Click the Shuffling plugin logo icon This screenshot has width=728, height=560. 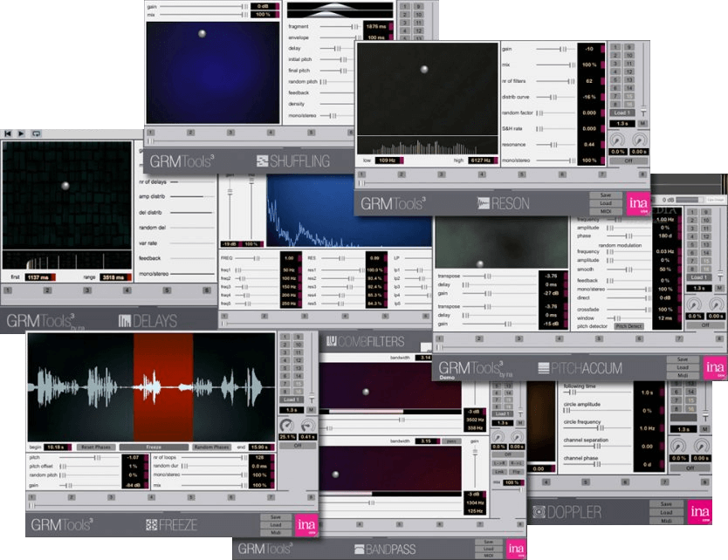(262, 161)
